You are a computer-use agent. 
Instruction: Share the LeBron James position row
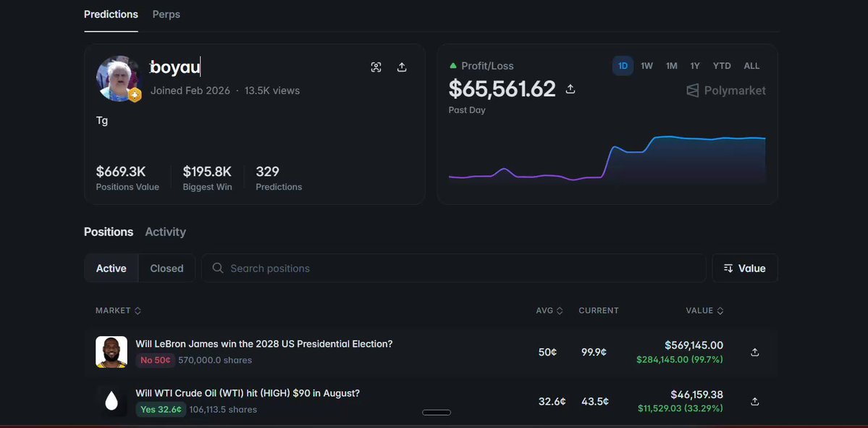[754, 352]
